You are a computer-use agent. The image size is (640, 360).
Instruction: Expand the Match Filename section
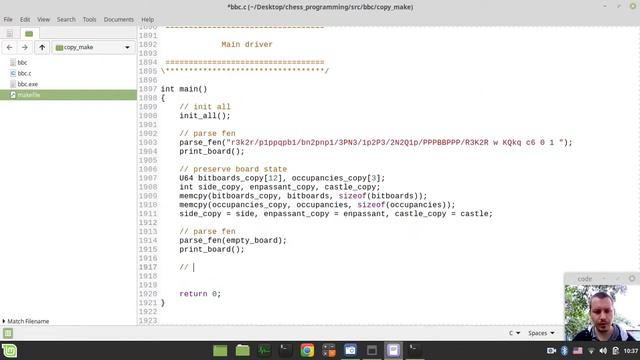(25, 321)
